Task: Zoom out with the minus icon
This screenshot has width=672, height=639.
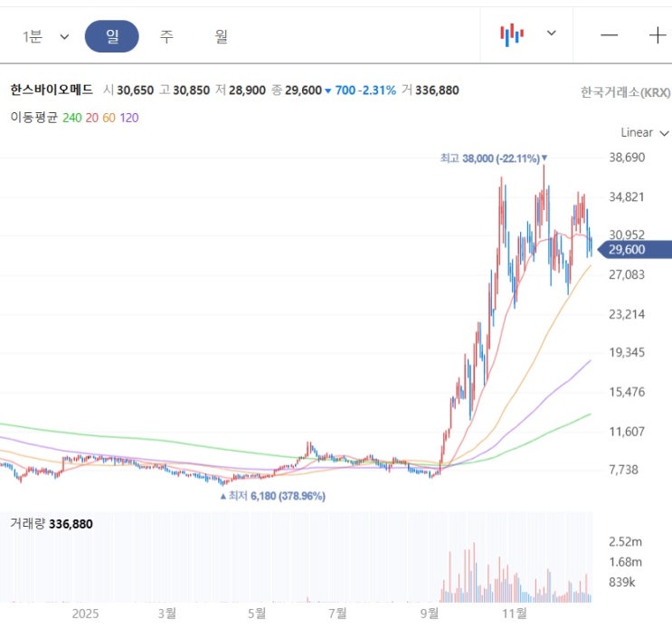Action: (609, 35)
